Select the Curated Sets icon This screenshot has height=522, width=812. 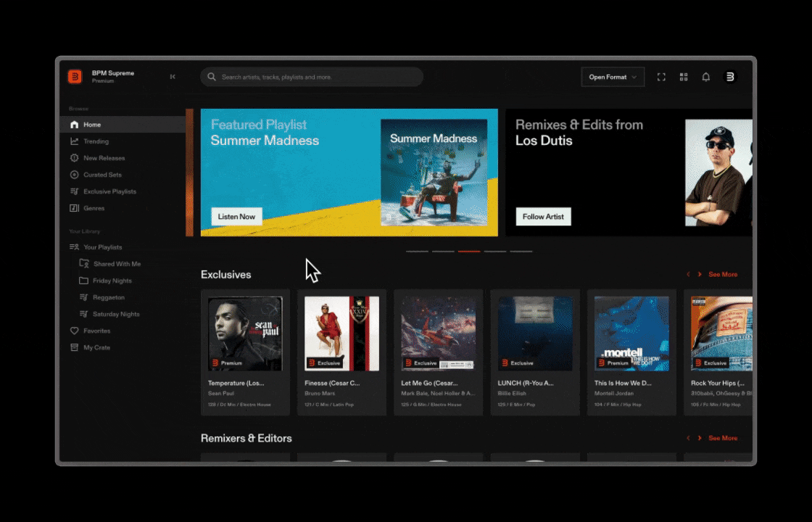[74, 175]
